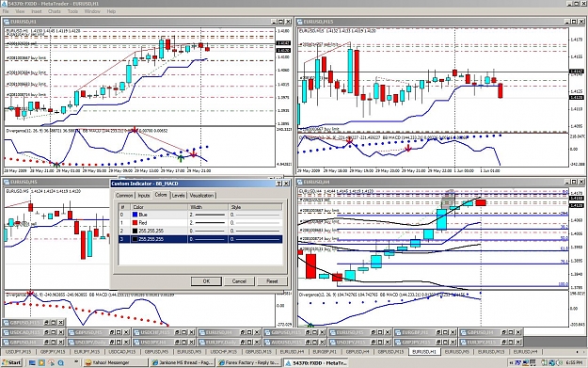This screenshot has width=588, height=368.
Task: Restore the minimized GBPJPY,M15 chart window
Action: pyautogui.click(x=438, y=342)
